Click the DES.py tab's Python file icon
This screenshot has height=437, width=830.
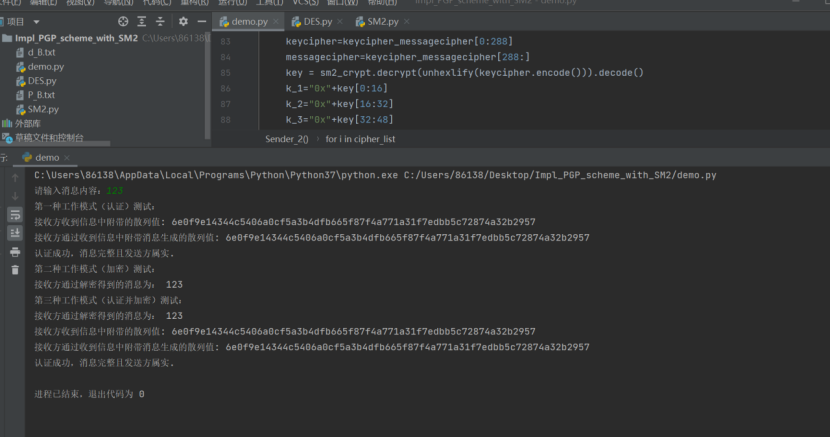(296, 22)
